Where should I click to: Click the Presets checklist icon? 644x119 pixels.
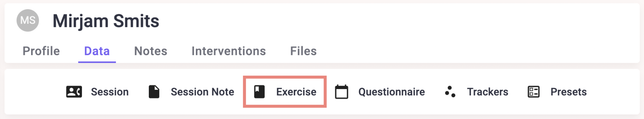[534, 92]
